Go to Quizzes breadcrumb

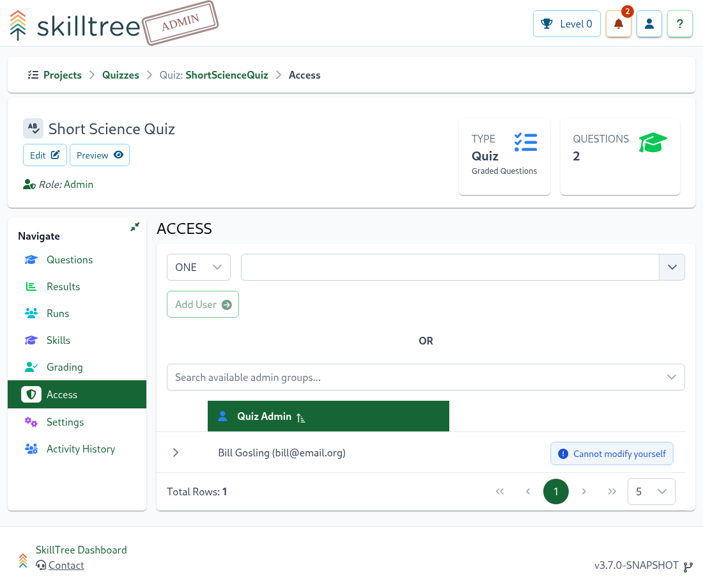(x=121, y=75)
